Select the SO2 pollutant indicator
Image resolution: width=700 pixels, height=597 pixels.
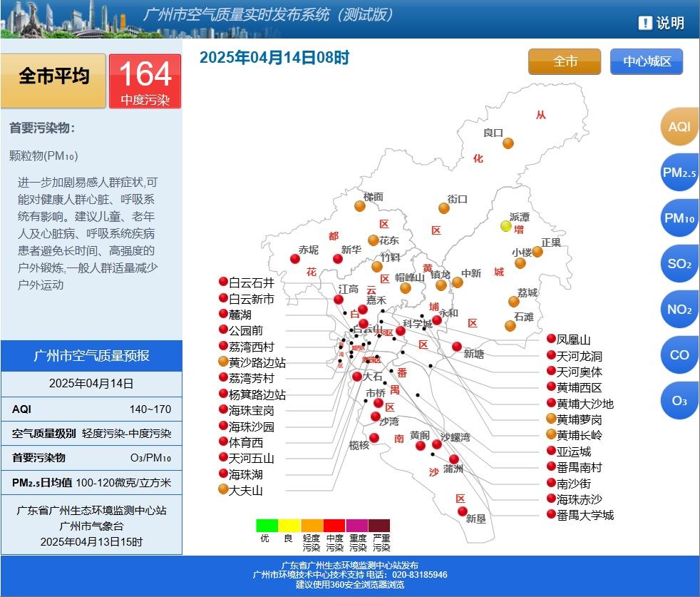point(679,264)
